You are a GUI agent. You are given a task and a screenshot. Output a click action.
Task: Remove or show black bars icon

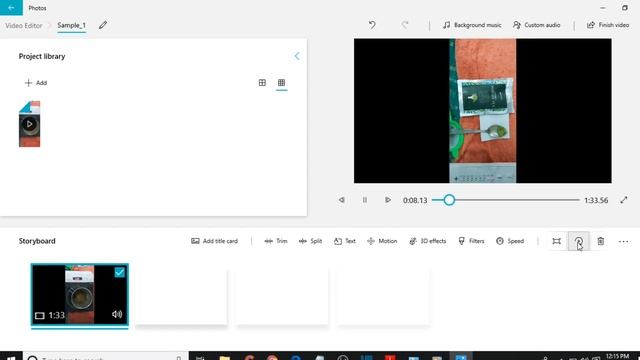point(556,241)
